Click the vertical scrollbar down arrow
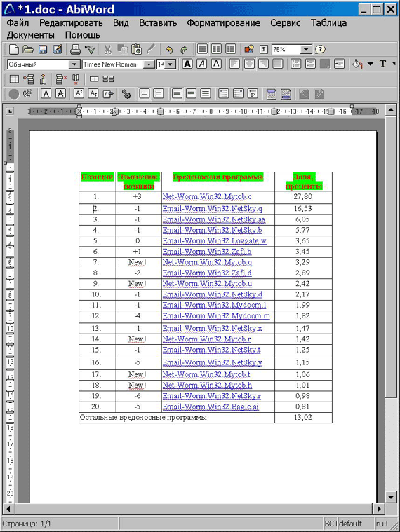The height and width of the screenshot is (532, 400). tap(391, 497)
